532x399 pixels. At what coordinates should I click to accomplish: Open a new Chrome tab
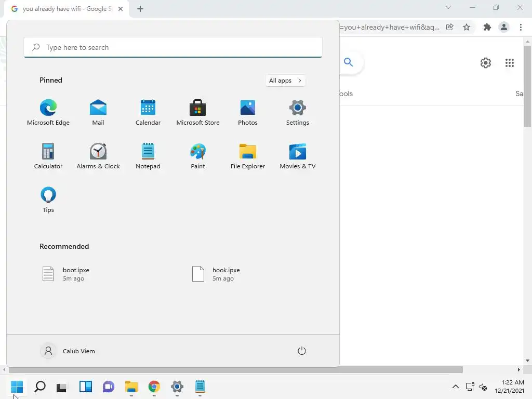pyautogui.click(x=140, y=9)
